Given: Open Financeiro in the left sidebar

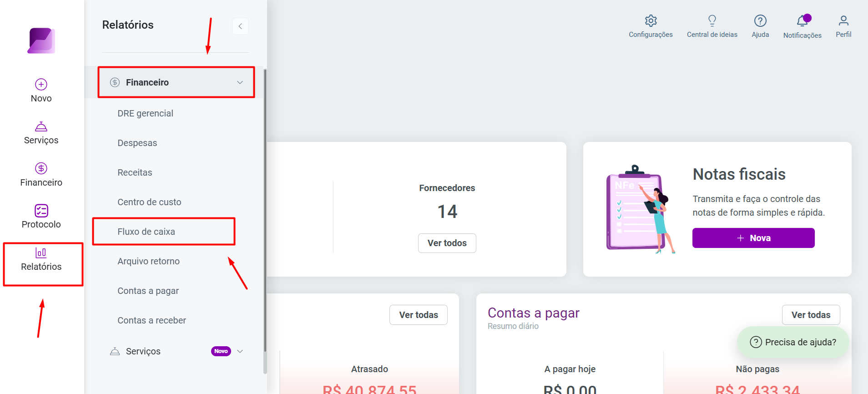Looking at the screenshot, I should click(41, 175).
